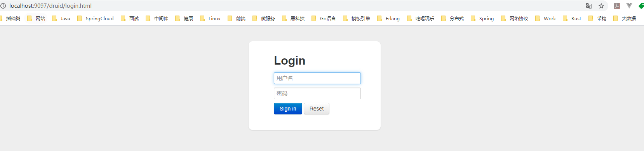The width and height of the screenshot is (644, 151).
Task: Open the Java bookmark folder
Action: tap(61, 18)
